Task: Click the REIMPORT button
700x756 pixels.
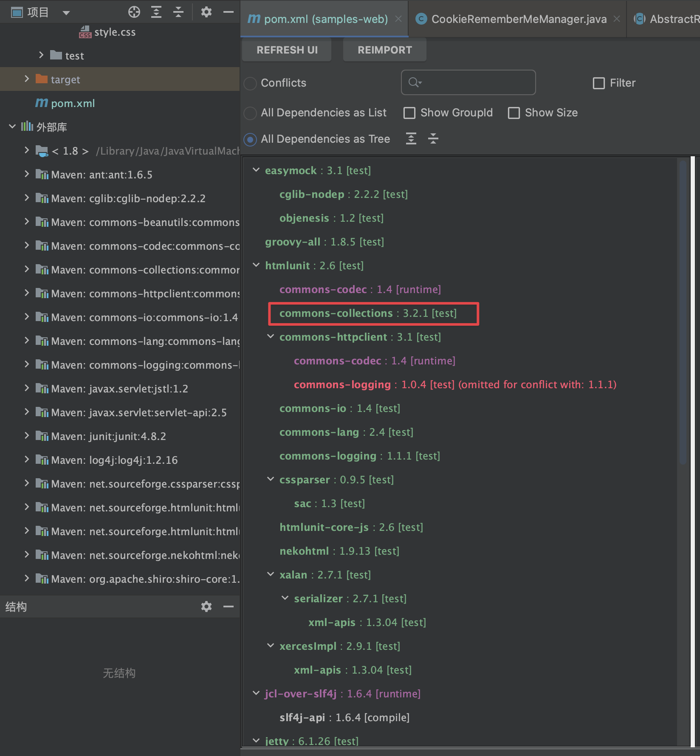Action: 385,50
